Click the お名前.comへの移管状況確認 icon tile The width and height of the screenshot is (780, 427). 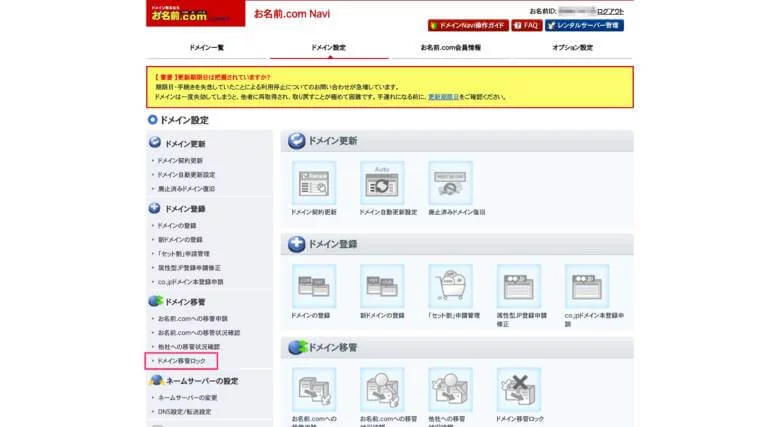382,390
